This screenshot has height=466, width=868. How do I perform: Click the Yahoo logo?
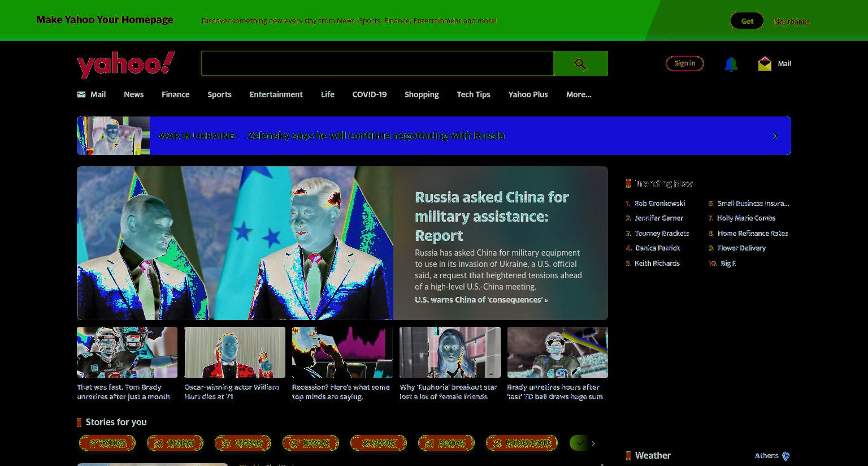pyautogui.click(x=126, y=64)
